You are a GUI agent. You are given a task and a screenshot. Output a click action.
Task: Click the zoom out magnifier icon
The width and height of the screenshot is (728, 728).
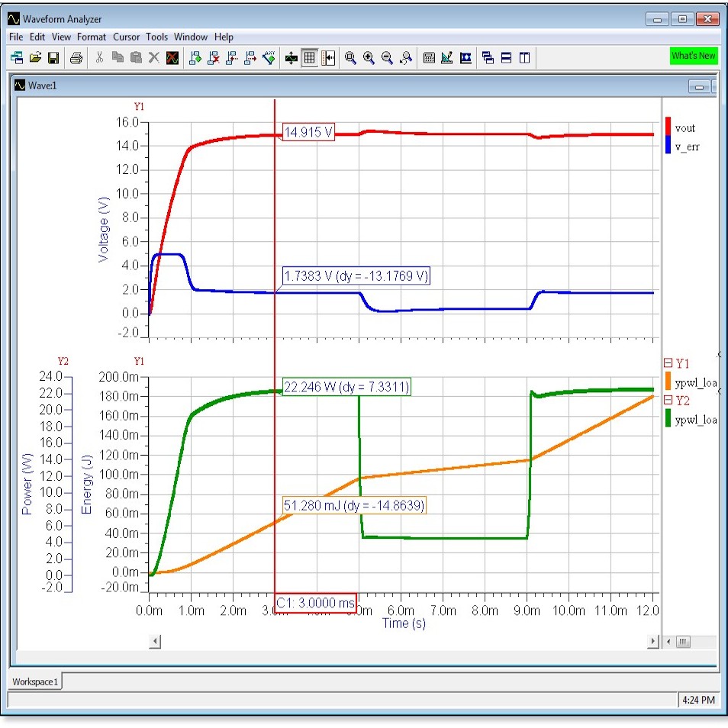pos(388,58)
